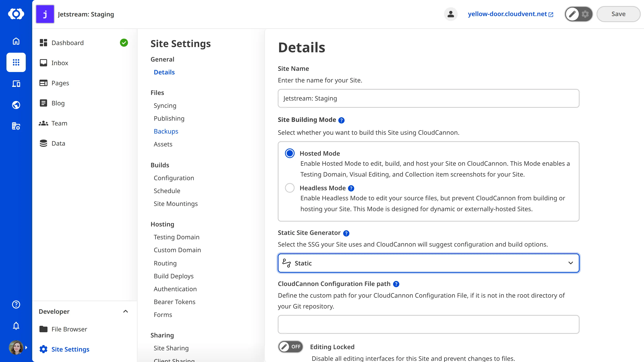Click the Save button
Screen dimensions: 644x362
[x=618, y=14]
